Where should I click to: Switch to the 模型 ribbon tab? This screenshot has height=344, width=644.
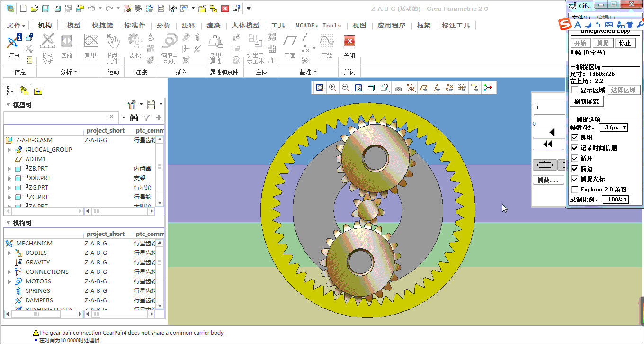tap(74, 26)
